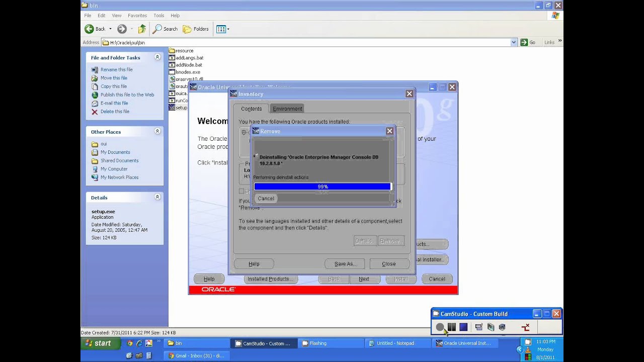Click E-mail this file link

tap(114, 103)
